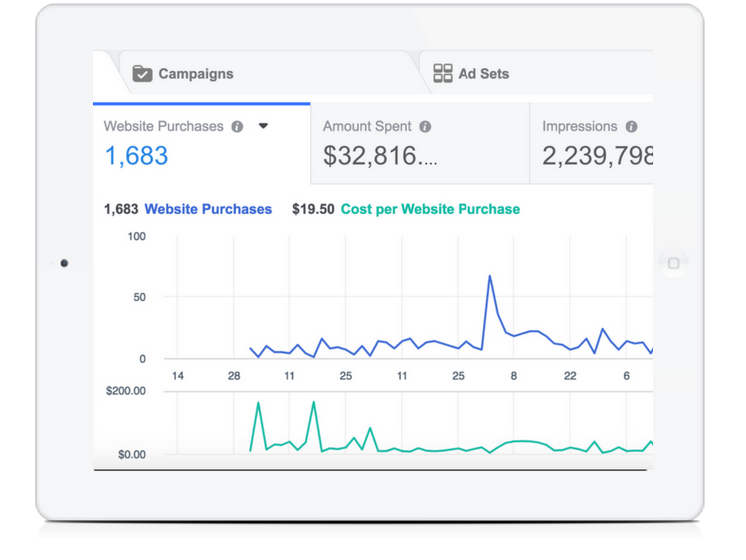Click the info icon beside Website Purchases

click(x=237, y=127)
